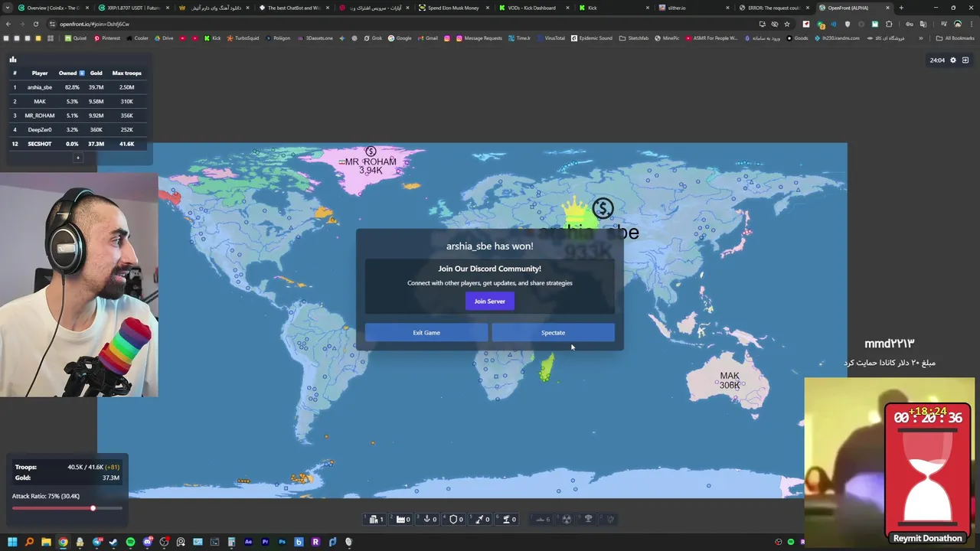Sort leaderboard by Gold column

96,73
